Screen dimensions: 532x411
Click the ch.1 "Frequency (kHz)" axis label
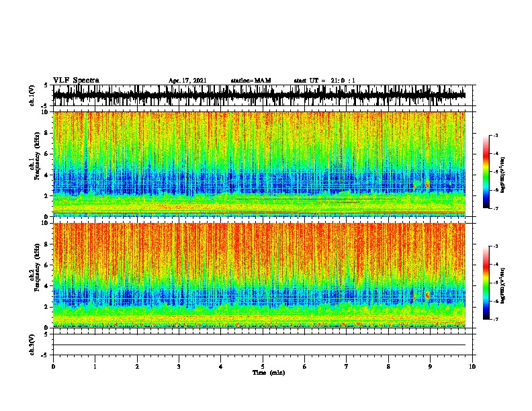tap(37, 156)
